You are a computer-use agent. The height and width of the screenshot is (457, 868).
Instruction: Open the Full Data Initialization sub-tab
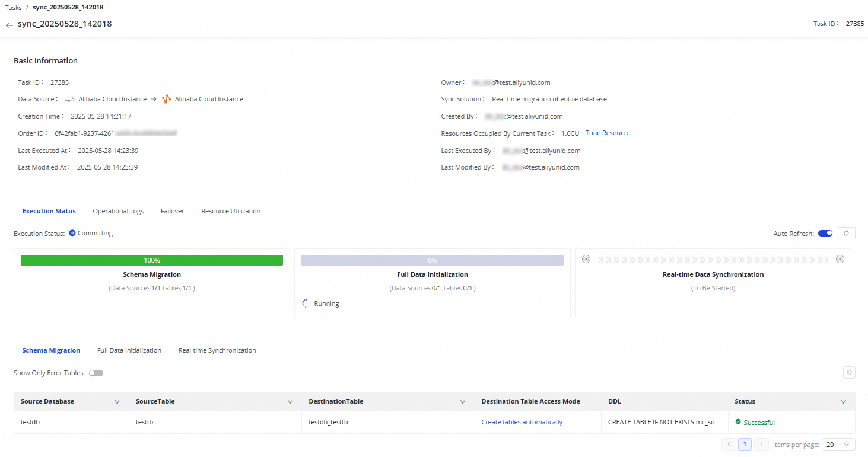coord(129,350)
